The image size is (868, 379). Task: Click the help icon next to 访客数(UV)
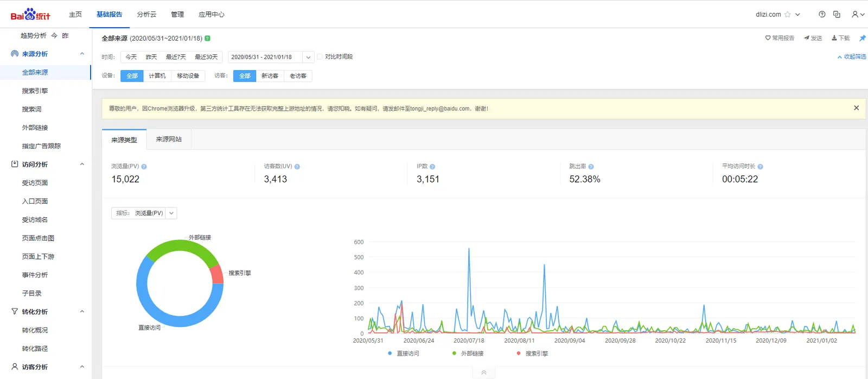tap(297, 167)
